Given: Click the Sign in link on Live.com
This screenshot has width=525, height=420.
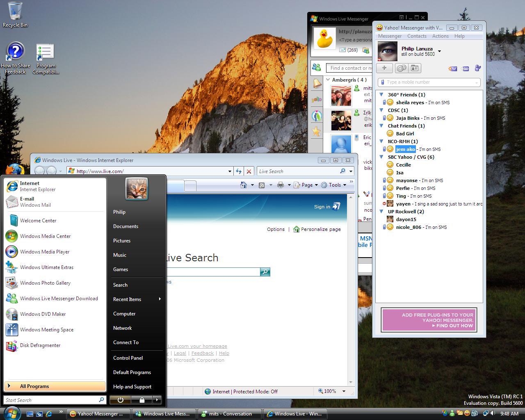Looking at the screenshot, I should click(326, 206).
